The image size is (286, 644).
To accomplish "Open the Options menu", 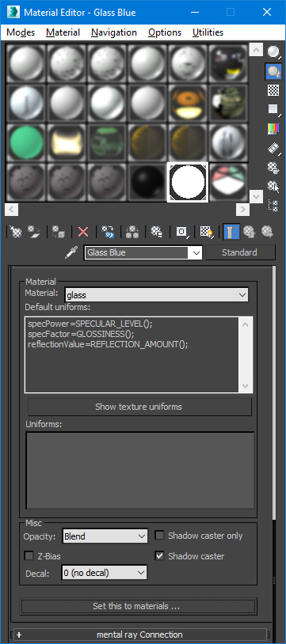I will pyautogui.click(x=165, y=32).
